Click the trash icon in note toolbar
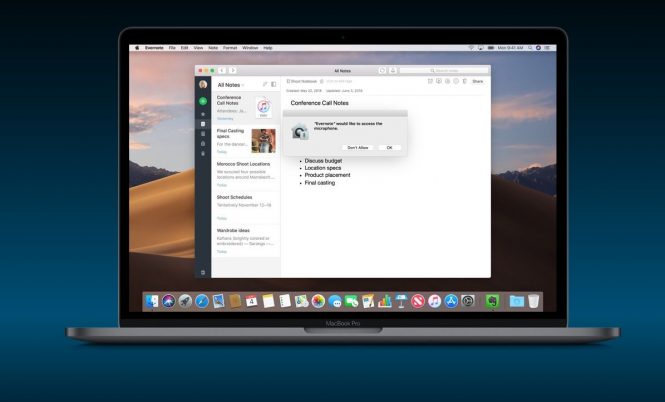 [462, 81]
